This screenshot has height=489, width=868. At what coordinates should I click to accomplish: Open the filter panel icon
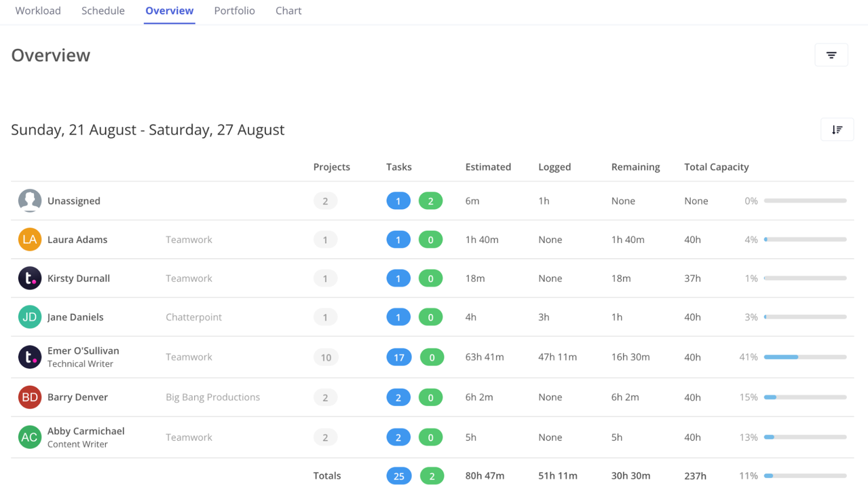[831, 55]
